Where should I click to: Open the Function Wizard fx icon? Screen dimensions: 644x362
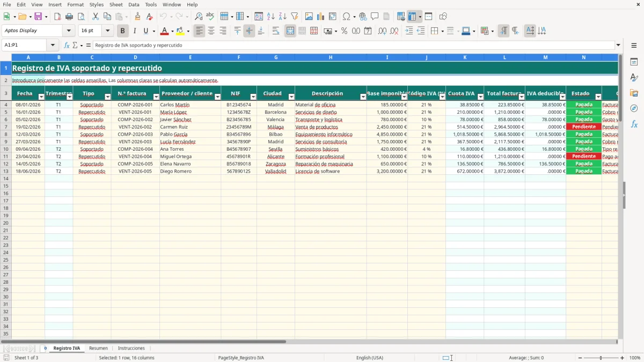(x=67, y=46)
